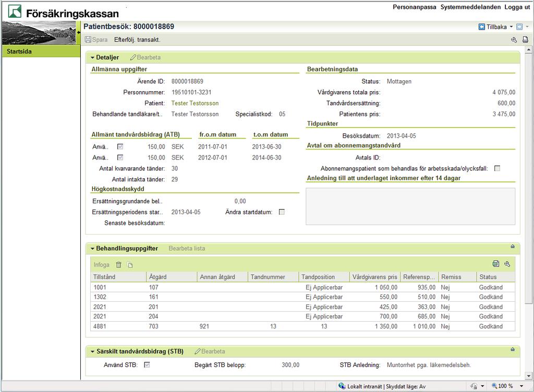Click the forward navigation arrow icon

coord(519,27)
